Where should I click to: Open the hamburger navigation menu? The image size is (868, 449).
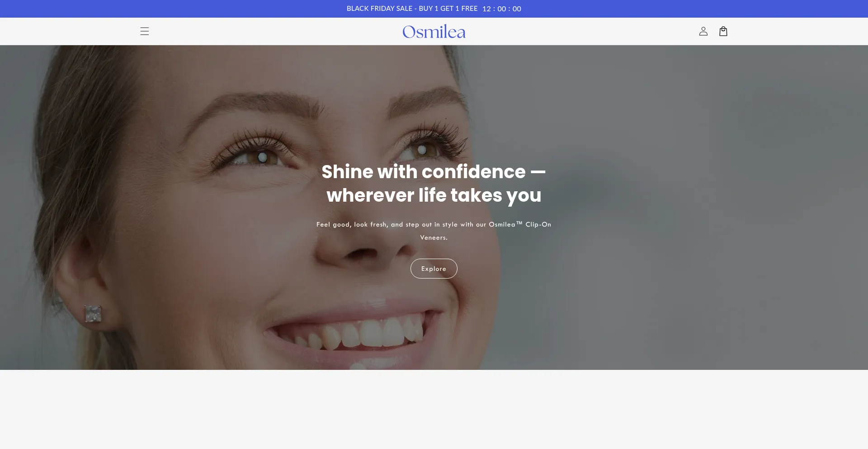click(144, 31)
